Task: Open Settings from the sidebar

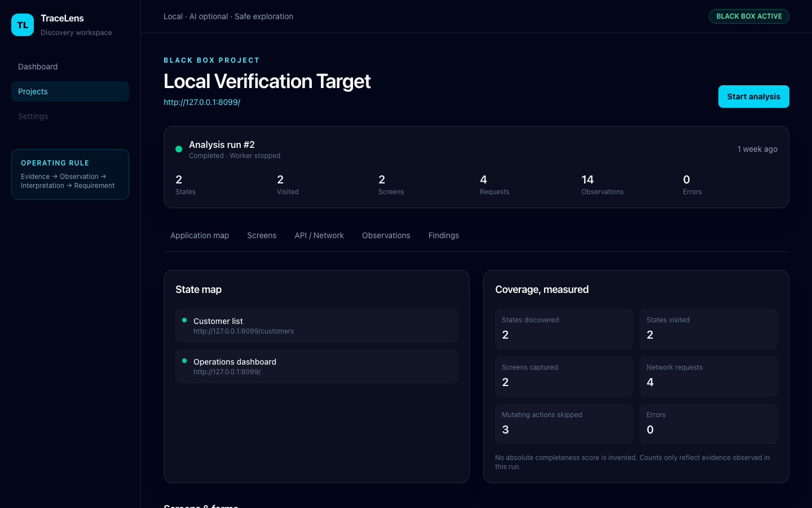Action: pyautogui.click(x=70, y=116)
